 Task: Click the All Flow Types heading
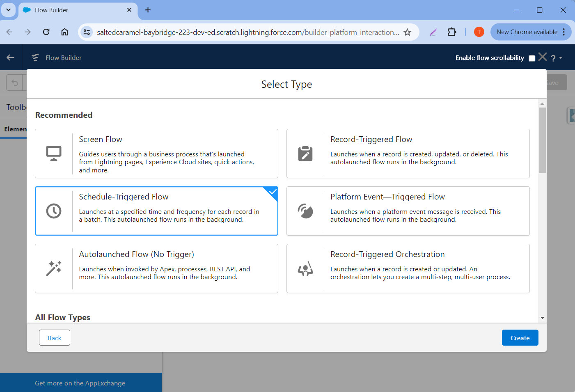(x=63, y=317)
